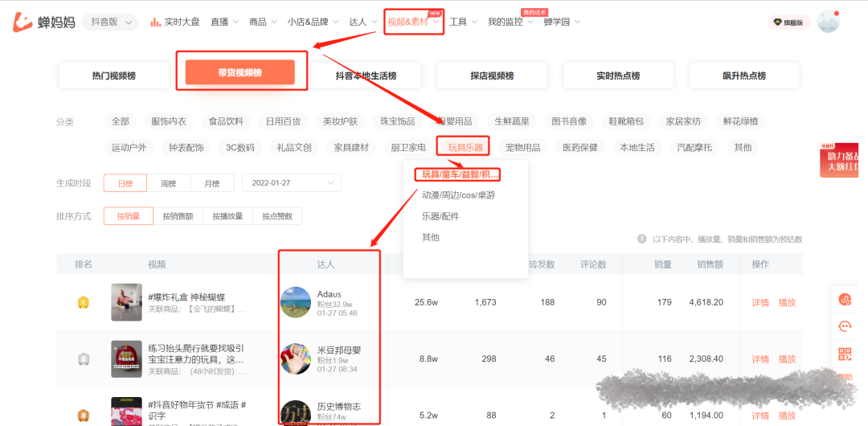
Task: Choose 动漫/周边/cos/桌游 submenu item
Action: tap(458, 195)
